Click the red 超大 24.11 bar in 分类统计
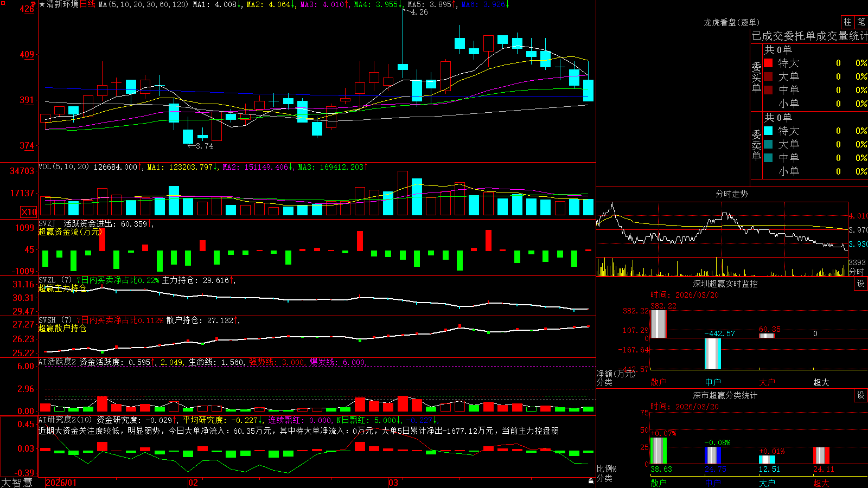The height and width of the screenshot is (488, 868). point(821,455)
